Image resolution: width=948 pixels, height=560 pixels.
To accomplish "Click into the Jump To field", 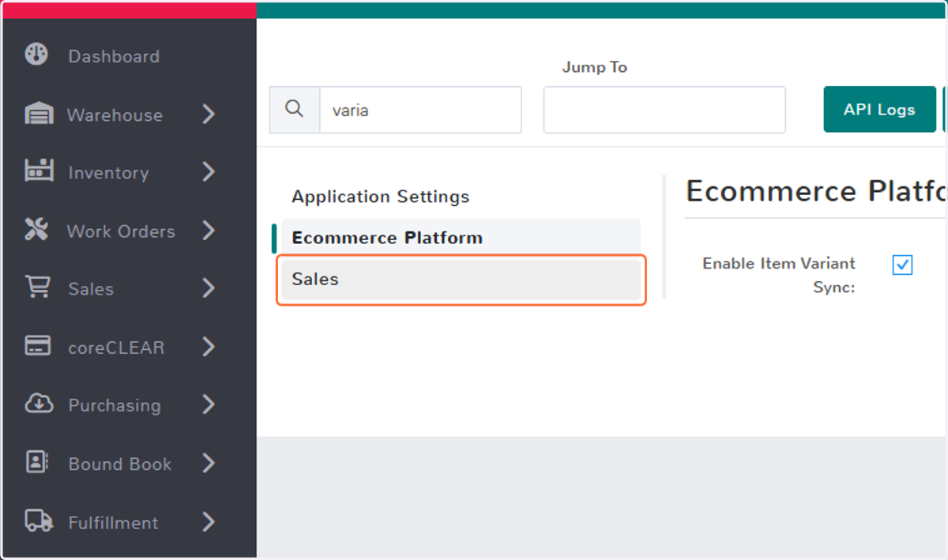I will pyautogui.click(x=664, y=110).
